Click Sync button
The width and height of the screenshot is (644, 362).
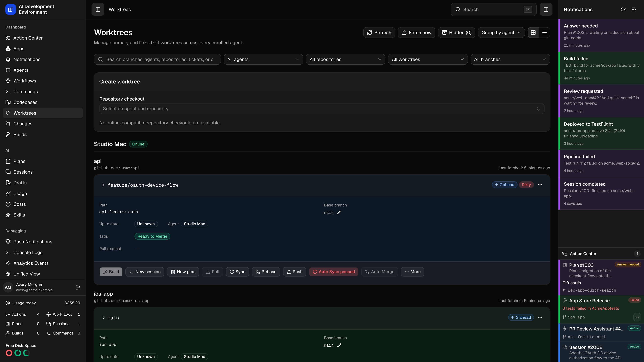237,272
